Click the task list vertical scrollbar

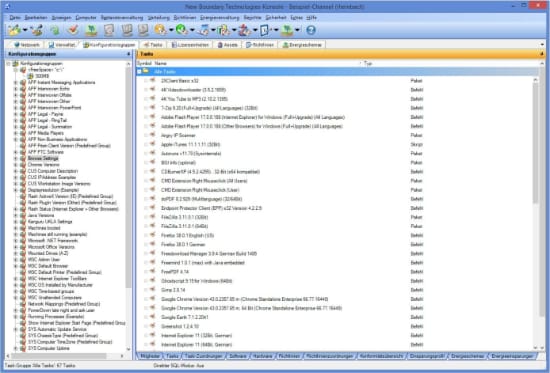click(535, 212)
